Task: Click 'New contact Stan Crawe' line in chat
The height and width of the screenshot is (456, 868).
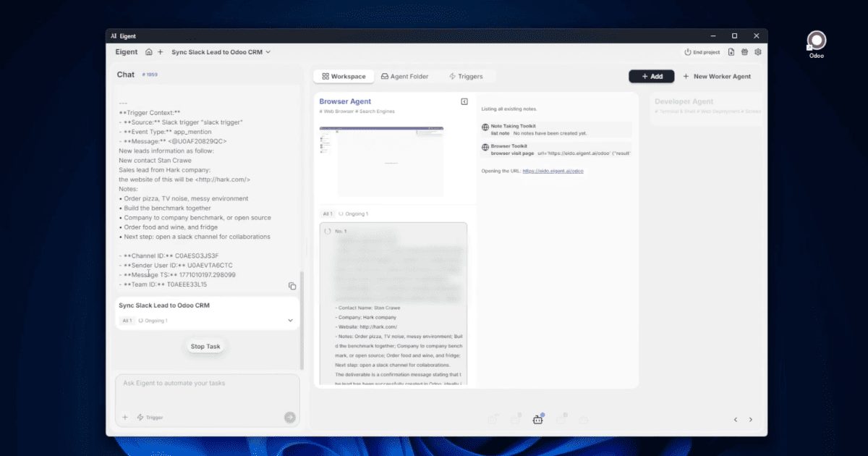Action: click(x=155, y=160)
